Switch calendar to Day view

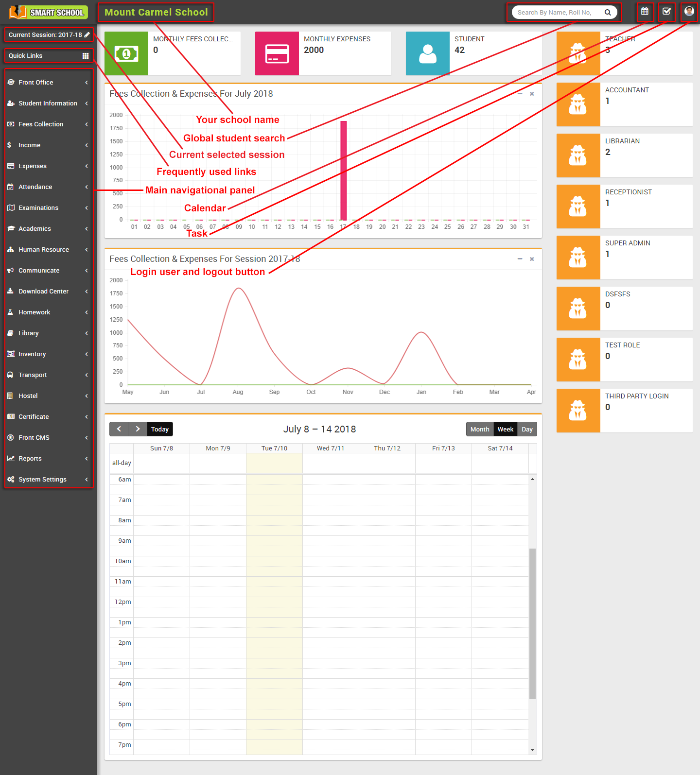coord(527,429)
